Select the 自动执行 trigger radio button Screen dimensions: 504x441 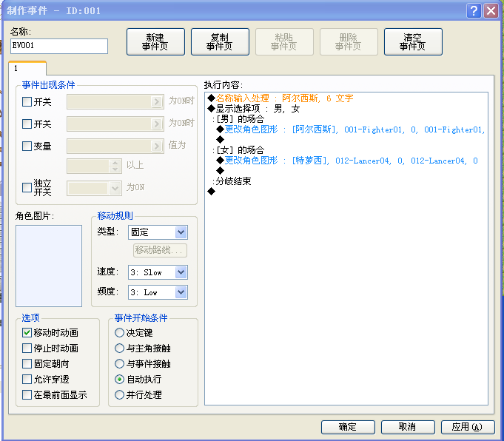[119, 380]
